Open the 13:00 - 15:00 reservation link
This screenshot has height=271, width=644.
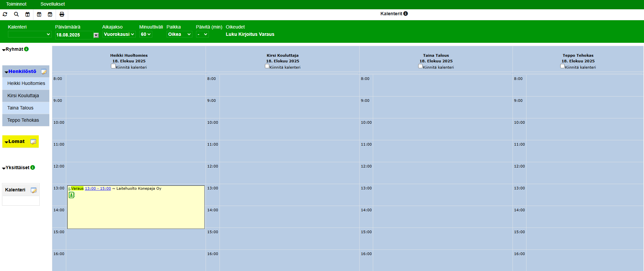tap(98, 188)
